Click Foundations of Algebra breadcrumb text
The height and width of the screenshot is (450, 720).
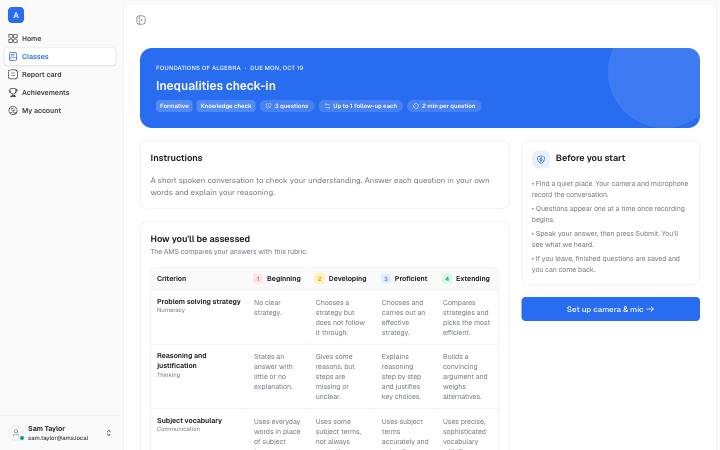point(198,68)
